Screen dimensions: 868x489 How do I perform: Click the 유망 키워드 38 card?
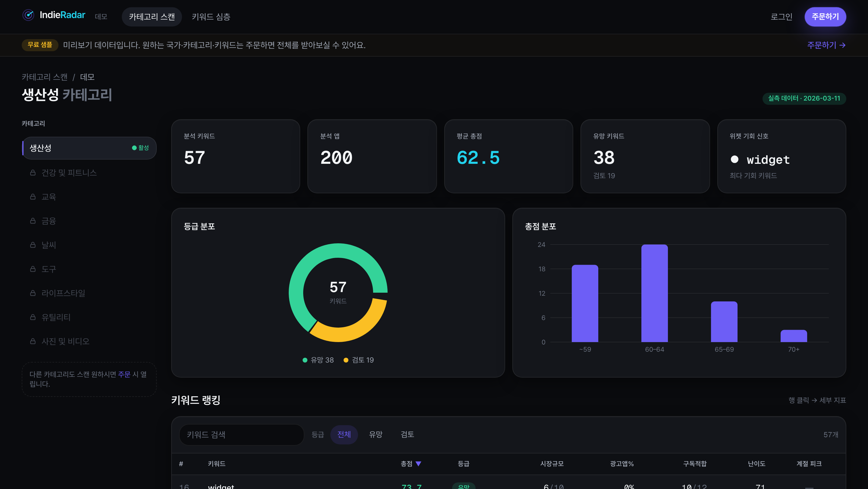pyautogui.click(x=645, y=156)
